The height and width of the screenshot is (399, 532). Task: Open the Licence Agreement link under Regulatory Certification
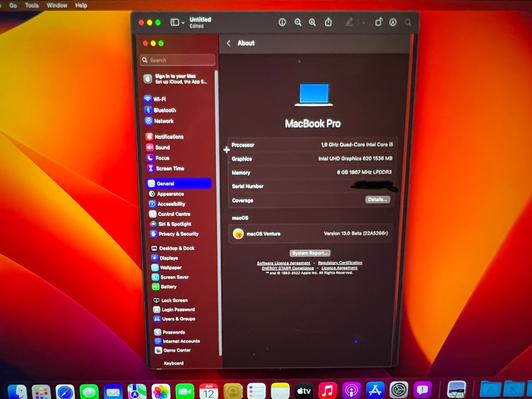339,268
